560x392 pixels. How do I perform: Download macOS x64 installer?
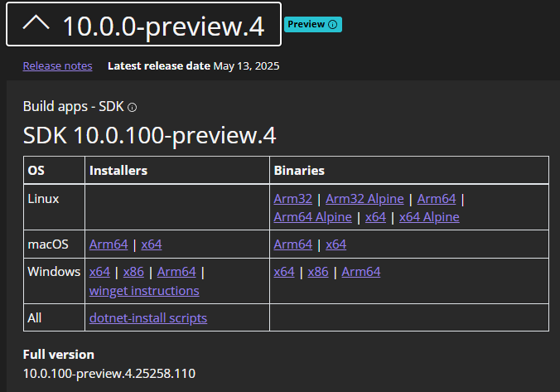click(x=152, y=244)
